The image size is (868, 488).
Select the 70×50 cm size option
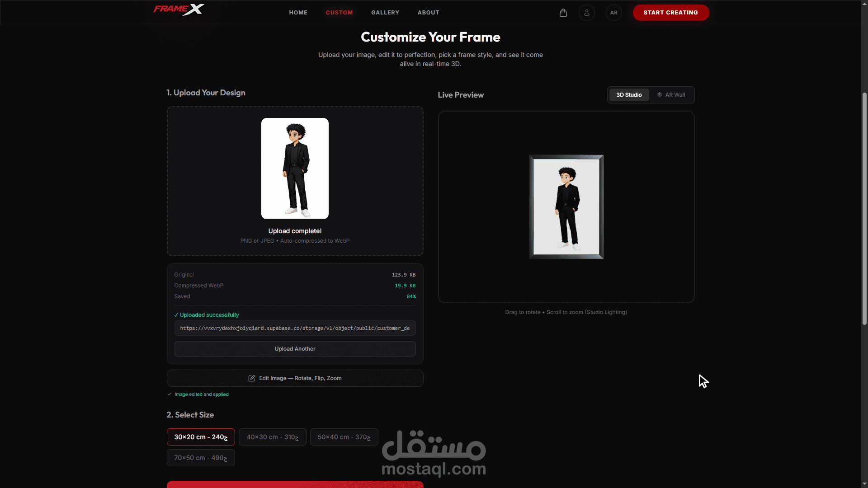click(x=201, y=458)
